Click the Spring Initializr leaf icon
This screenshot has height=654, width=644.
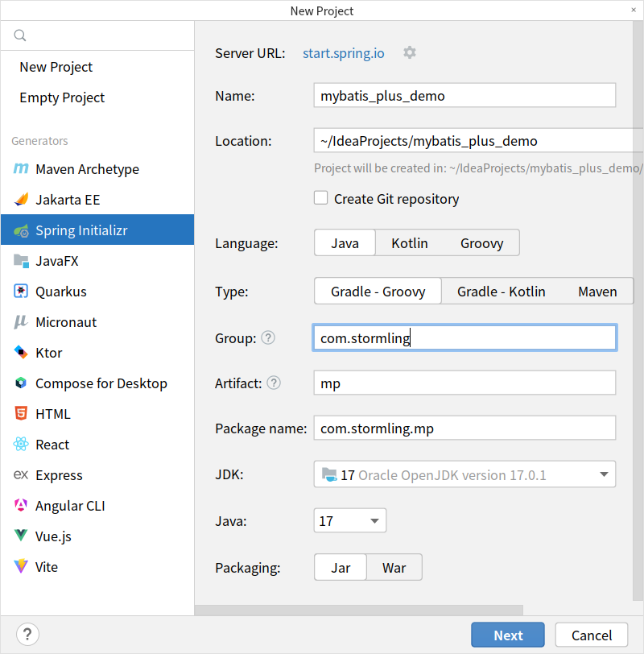pyautogui.click(x=21, y=230)
